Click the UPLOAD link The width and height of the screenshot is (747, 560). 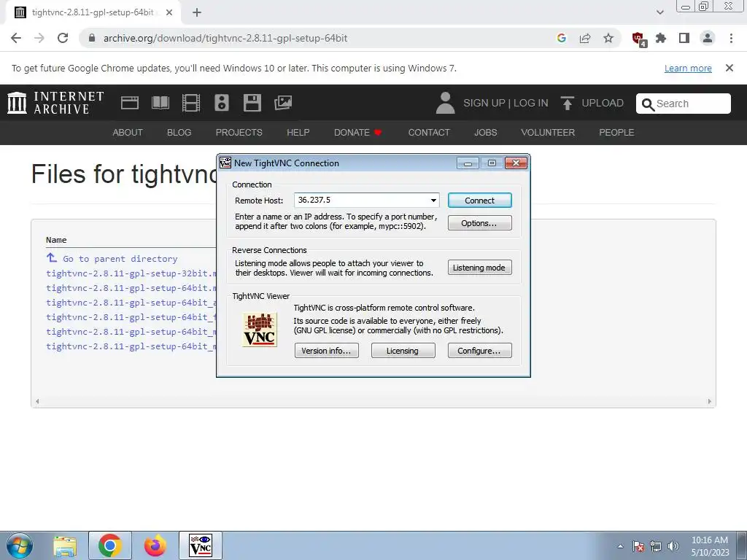[592, 103]
